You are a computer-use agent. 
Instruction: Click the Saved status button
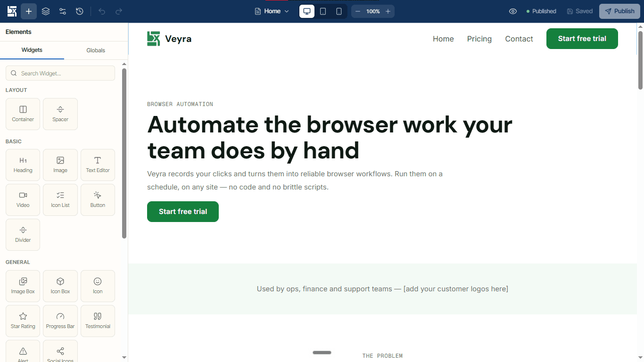(x=579, y=11)
